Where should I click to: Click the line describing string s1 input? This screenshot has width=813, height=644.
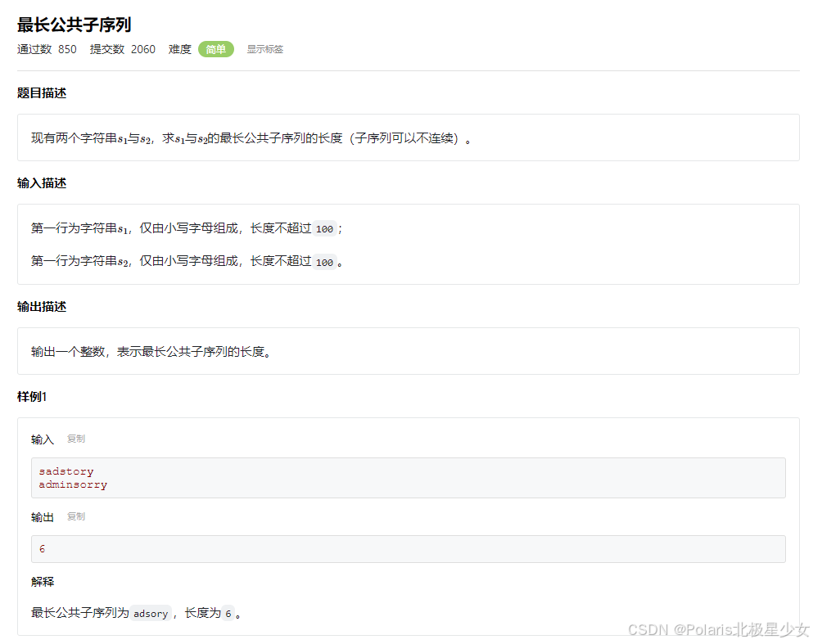point(187,228)
